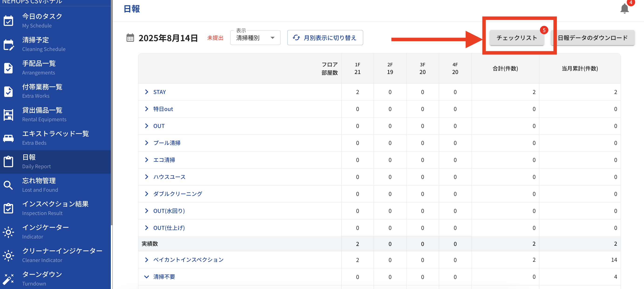
Task: Expand the プール清掃 row chevron
Action: pyautogui.click(x=146, y=143)
